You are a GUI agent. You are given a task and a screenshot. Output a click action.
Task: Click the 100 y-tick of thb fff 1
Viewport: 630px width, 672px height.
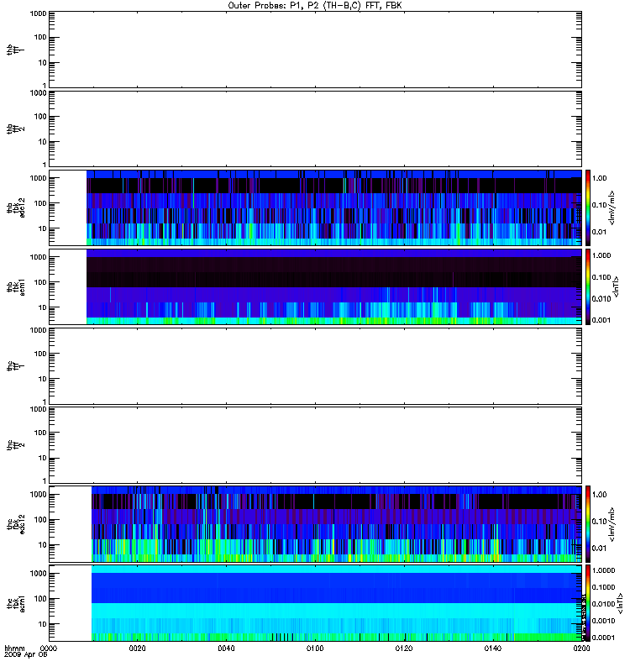[x=40, y=37]
